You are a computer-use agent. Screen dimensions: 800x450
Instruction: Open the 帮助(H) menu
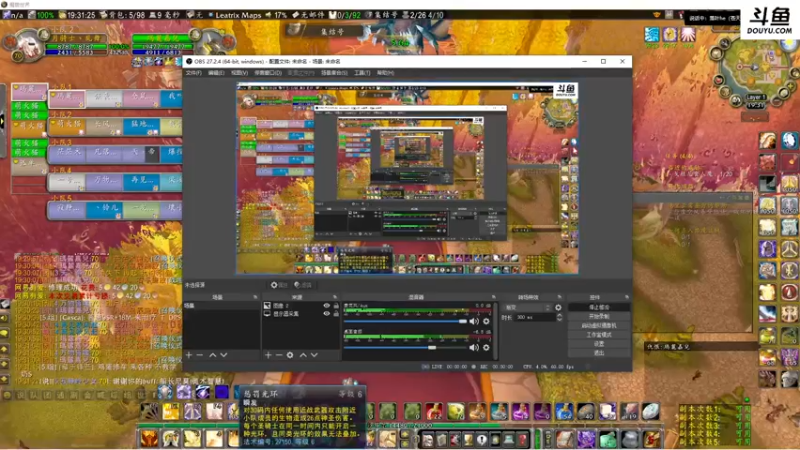point(385,73)
